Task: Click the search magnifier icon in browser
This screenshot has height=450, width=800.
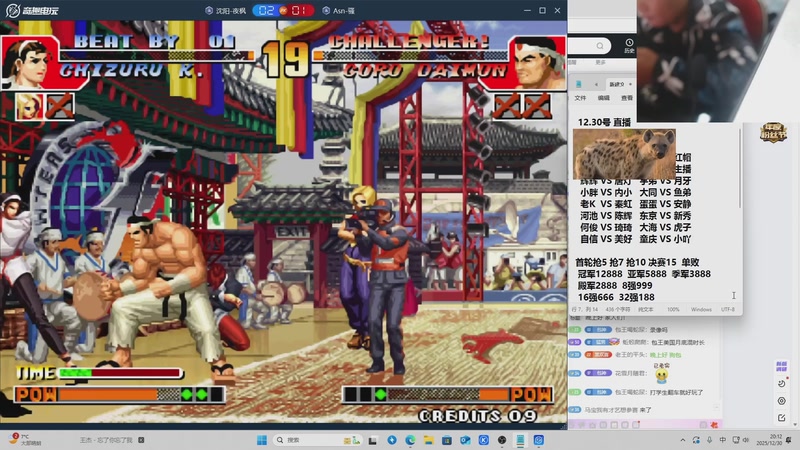Action: click(x=600, y=46)
